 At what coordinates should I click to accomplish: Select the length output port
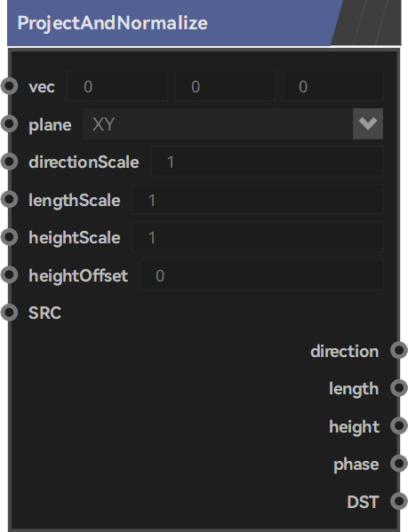(x=399, y=388)
